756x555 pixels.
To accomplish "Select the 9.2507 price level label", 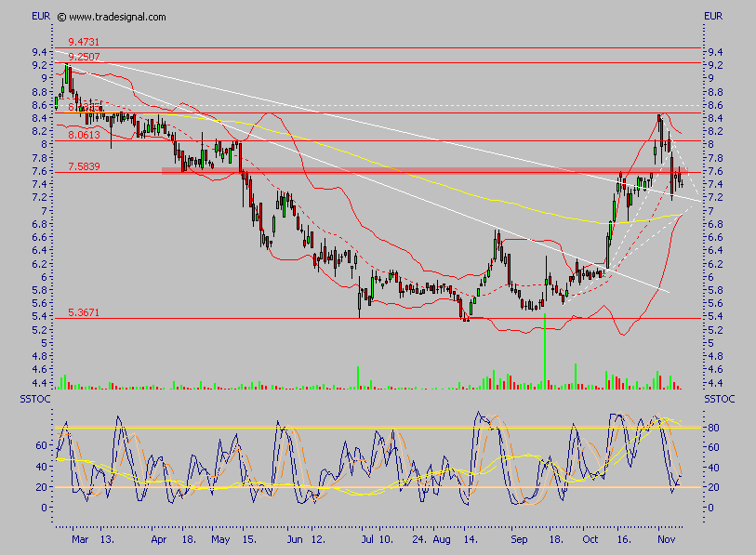I will click(84, 57).
